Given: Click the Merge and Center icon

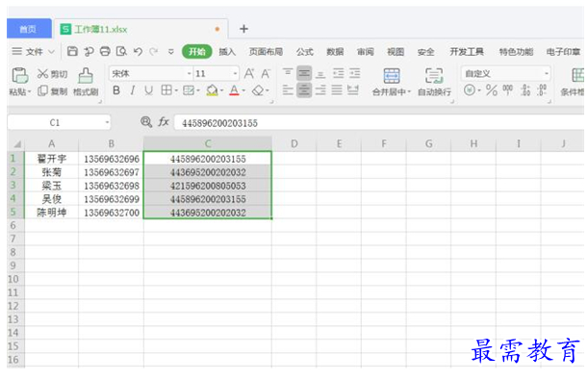Looking at the screenshot, I should 392,76.
